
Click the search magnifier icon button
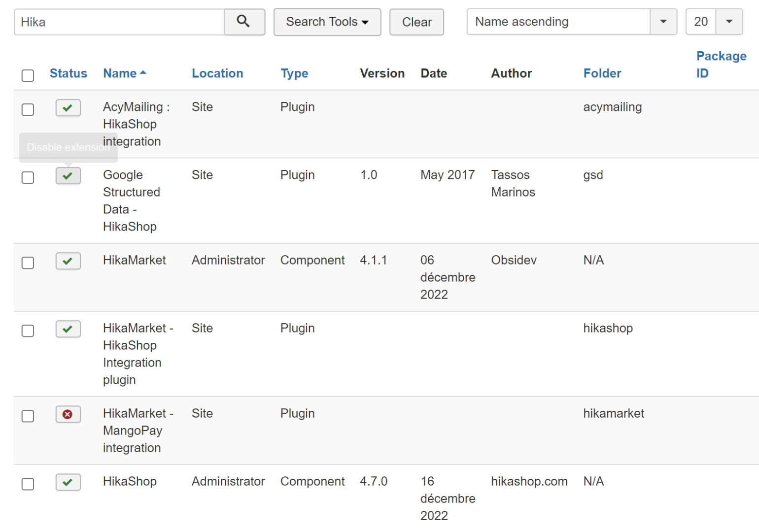coord(244,22)
